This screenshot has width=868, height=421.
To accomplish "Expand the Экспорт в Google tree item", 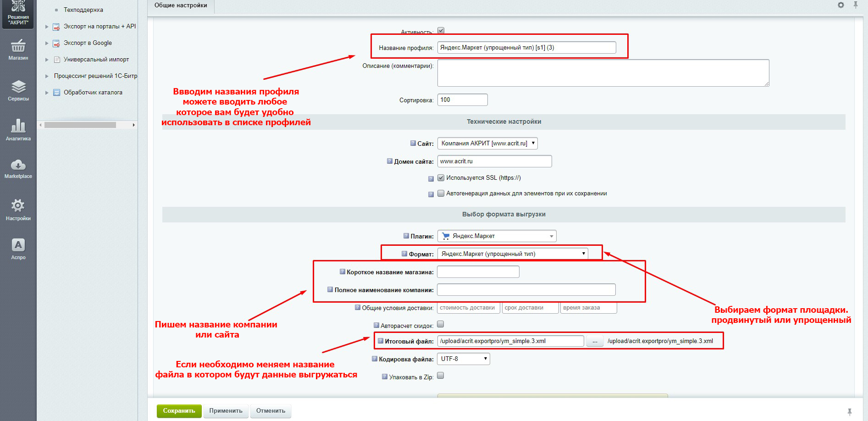I will 47,43.
